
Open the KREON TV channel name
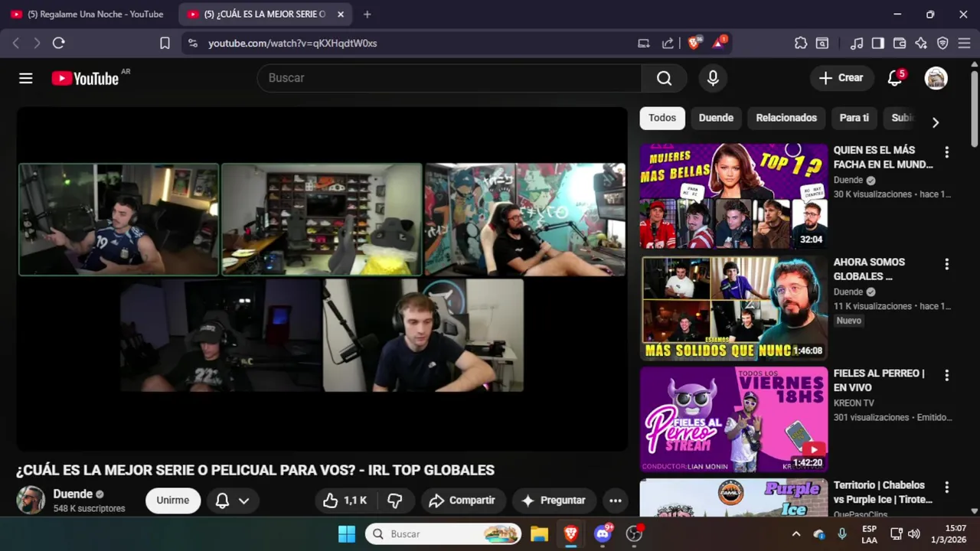tap(854, 403)
